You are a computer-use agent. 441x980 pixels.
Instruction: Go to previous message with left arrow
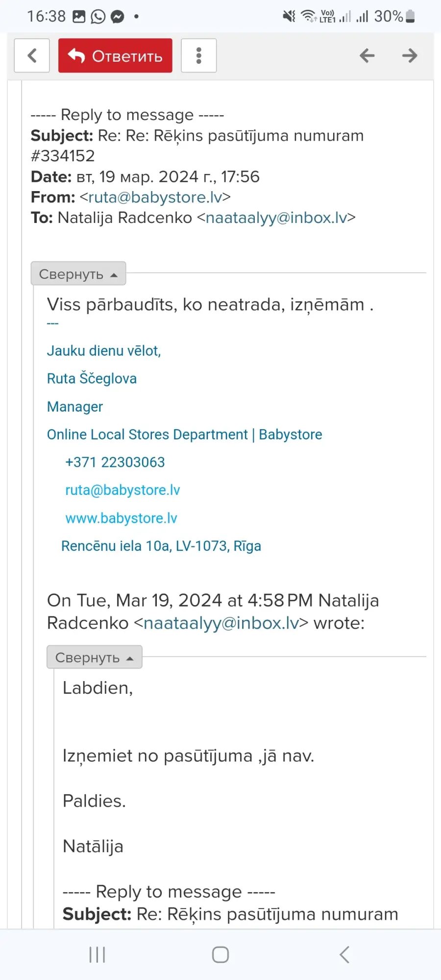367,55
